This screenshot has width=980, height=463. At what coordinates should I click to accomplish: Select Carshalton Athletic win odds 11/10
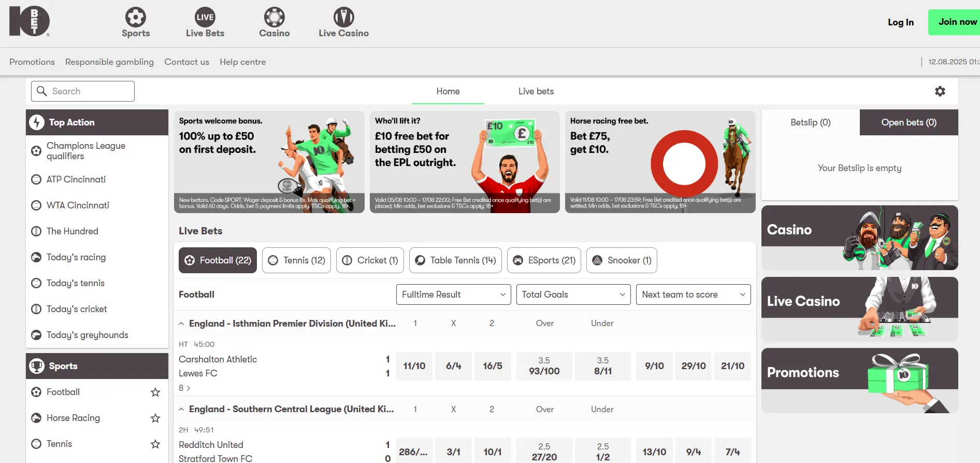tap(414, 366)
